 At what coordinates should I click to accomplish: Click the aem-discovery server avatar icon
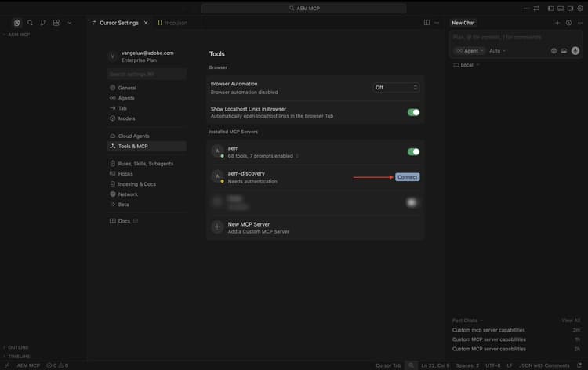(217, 176)
